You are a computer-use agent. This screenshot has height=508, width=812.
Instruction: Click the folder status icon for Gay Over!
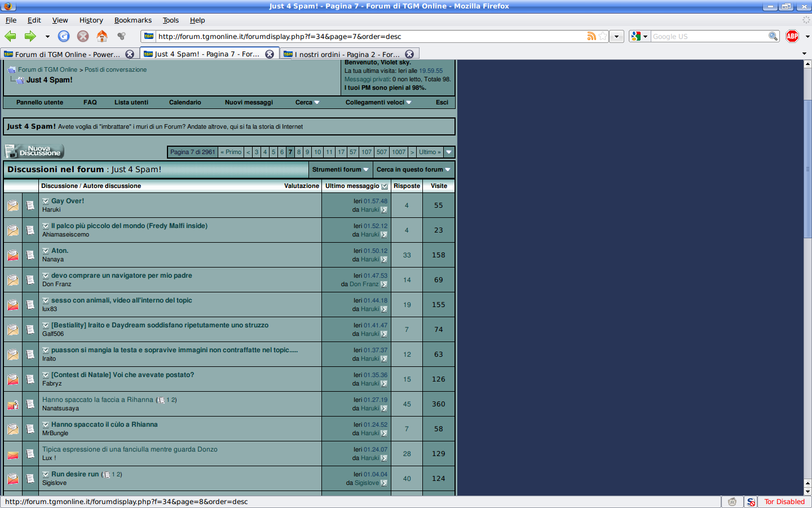point(13,205)
